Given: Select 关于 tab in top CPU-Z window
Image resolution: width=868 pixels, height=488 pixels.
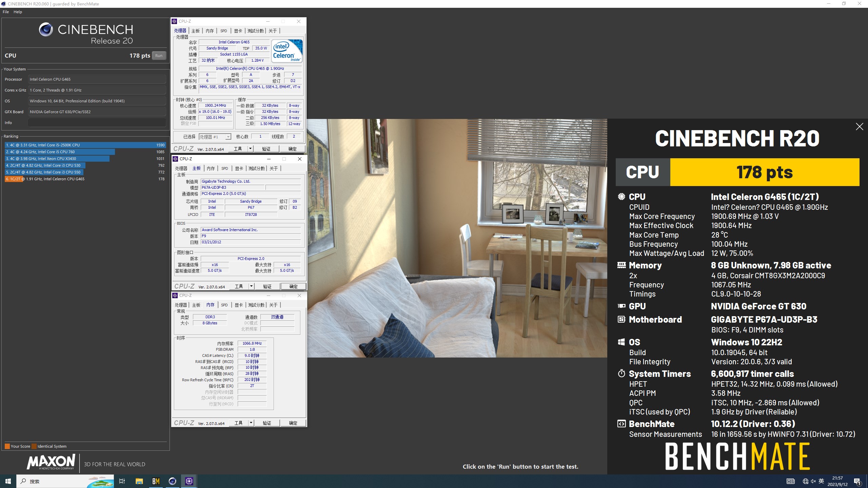Looking at the screenshot, I should click(x=273, y=31).
